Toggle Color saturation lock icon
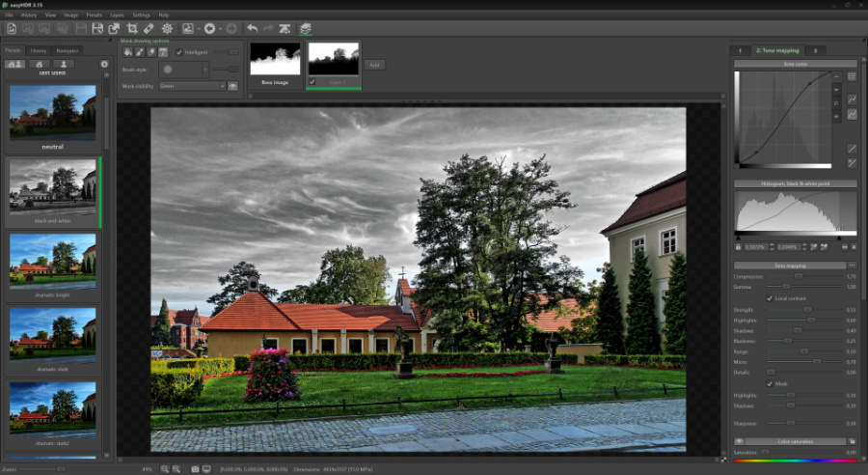 tap(852, 441)
